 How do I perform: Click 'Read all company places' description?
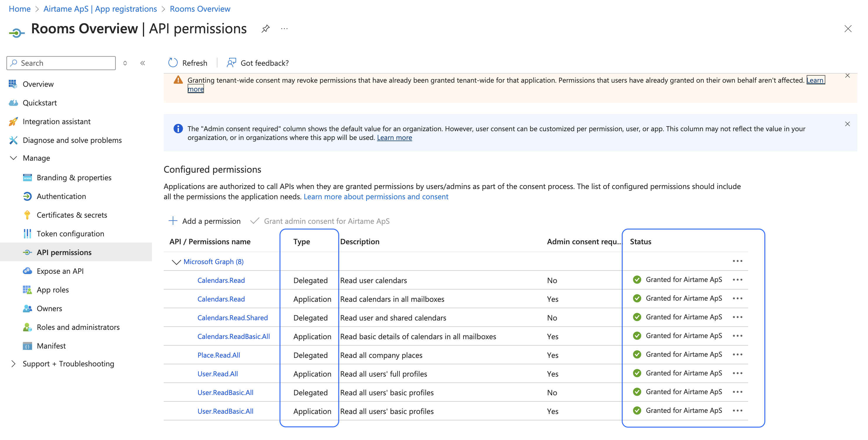click(381, 355)
